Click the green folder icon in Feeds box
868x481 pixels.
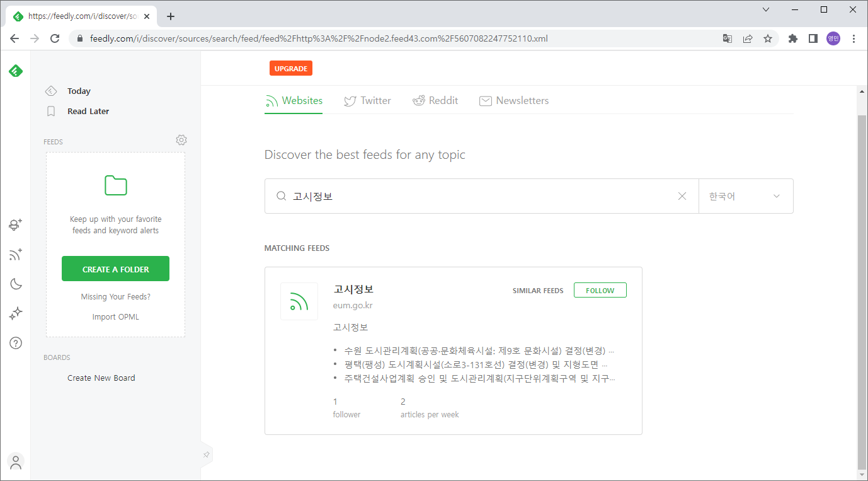point(116,185)
